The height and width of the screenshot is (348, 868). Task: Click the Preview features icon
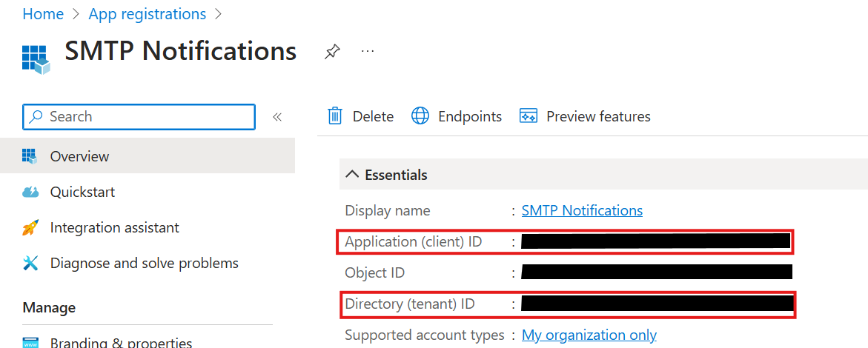tap(528, 116)
